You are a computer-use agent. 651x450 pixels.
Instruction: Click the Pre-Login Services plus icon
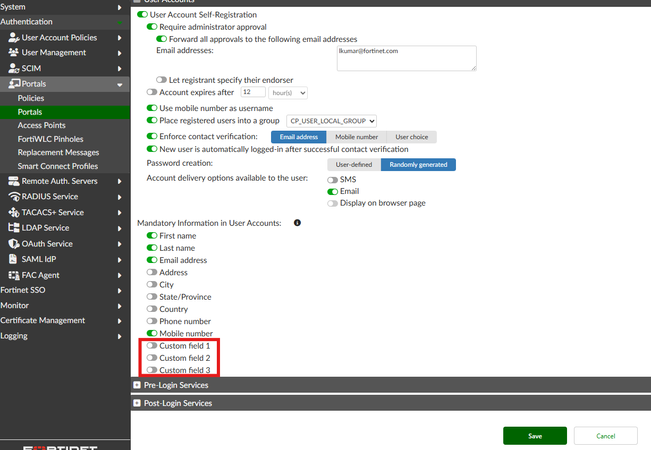[x=137, y=385]
